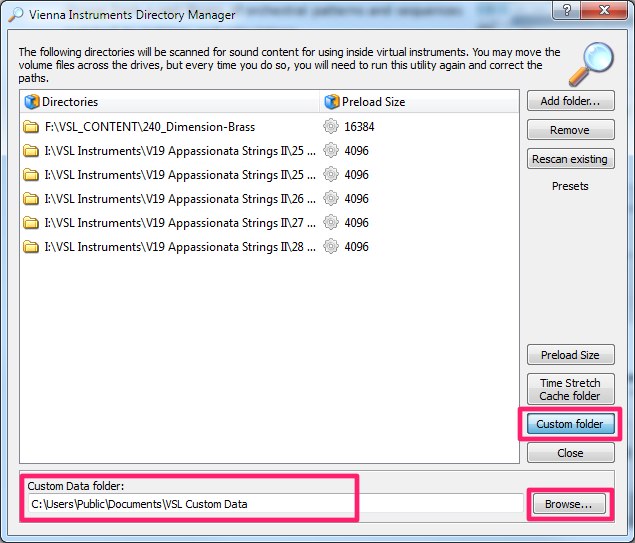This screenshot has height=543, width=635.
Task: Click the Preload Size button on the right
Action: (571, 355)
